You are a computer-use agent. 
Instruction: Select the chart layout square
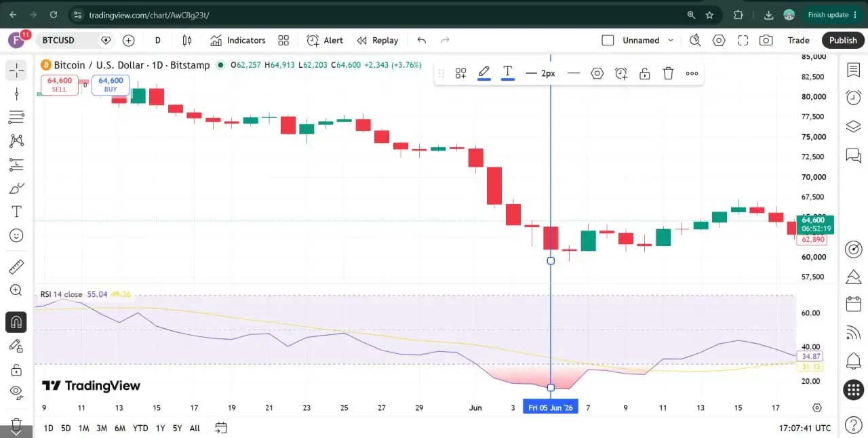coord(608,41)
